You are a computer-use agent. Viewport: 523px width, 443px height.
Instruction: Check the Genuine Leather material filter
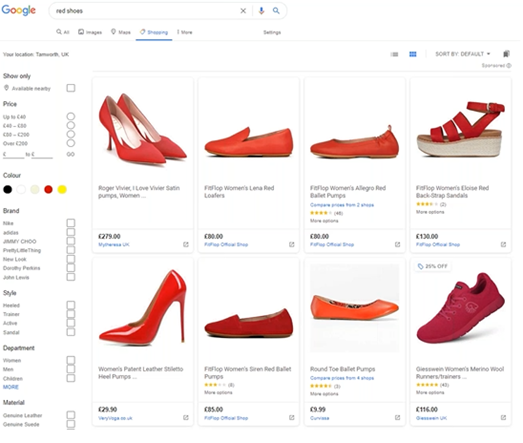[71, 415]
